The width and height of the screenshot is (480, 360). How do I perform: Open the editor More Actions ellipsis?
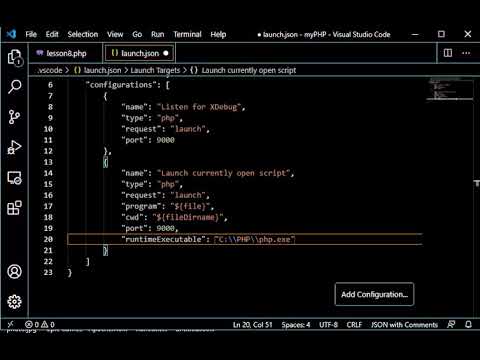466,53
